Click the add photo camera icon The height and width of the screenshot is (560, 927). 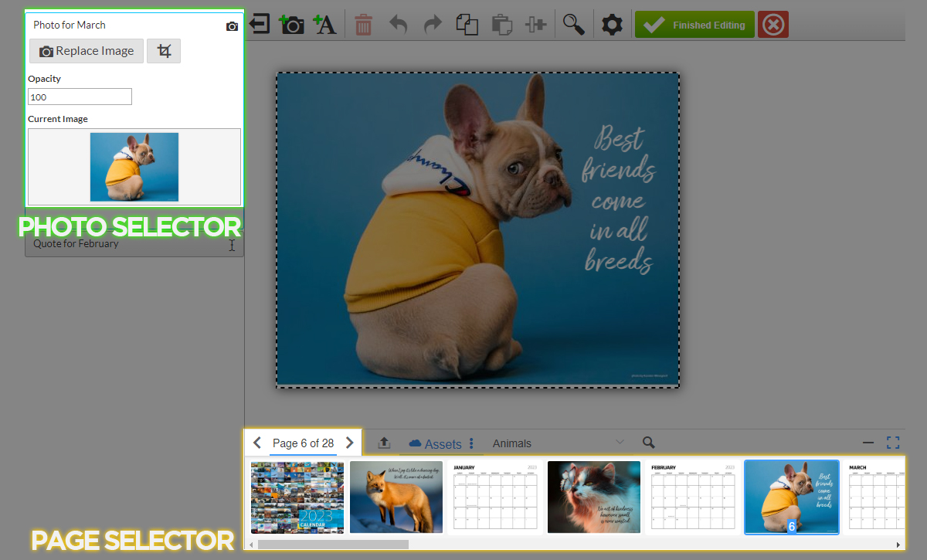pos(291,25)
